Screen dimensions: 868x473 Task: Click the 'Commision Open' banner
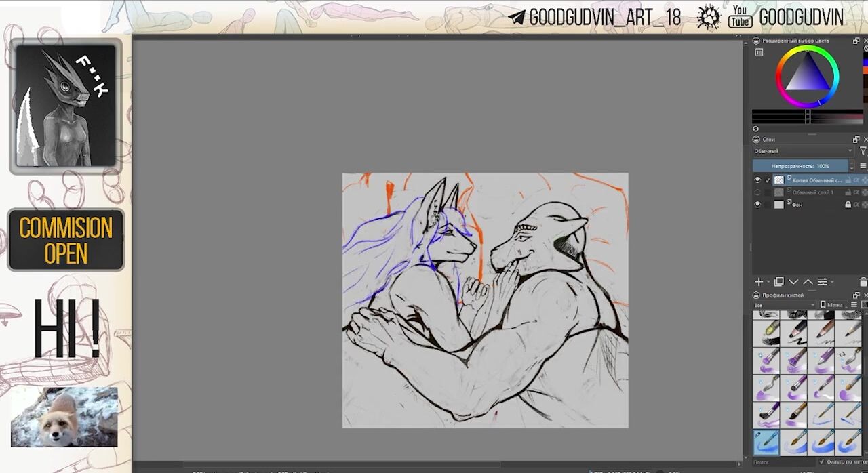point(66,240)
